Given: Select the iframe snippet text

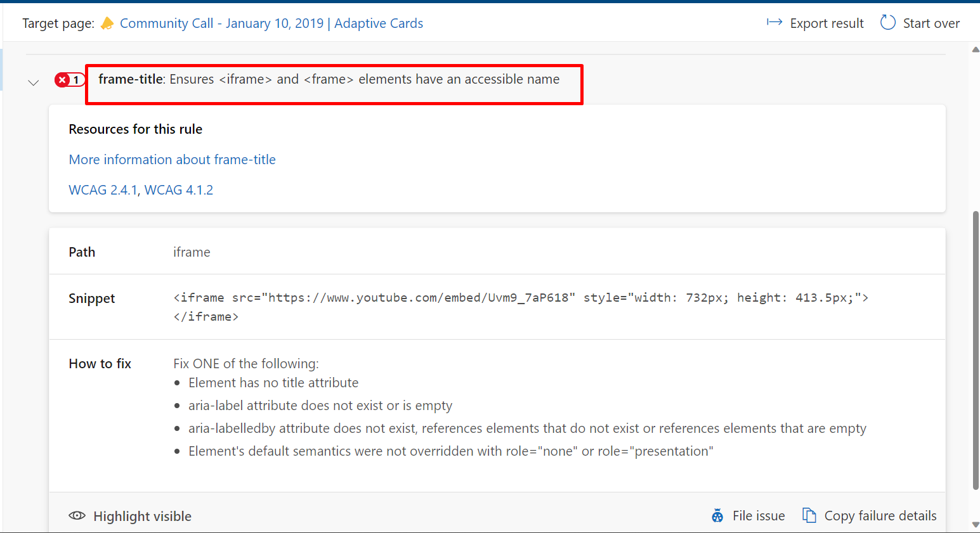Looking at the screenshot, I should pos(520,297).
